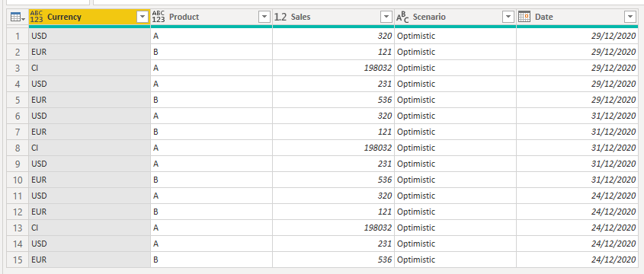Select row number 3

(18, 68)
